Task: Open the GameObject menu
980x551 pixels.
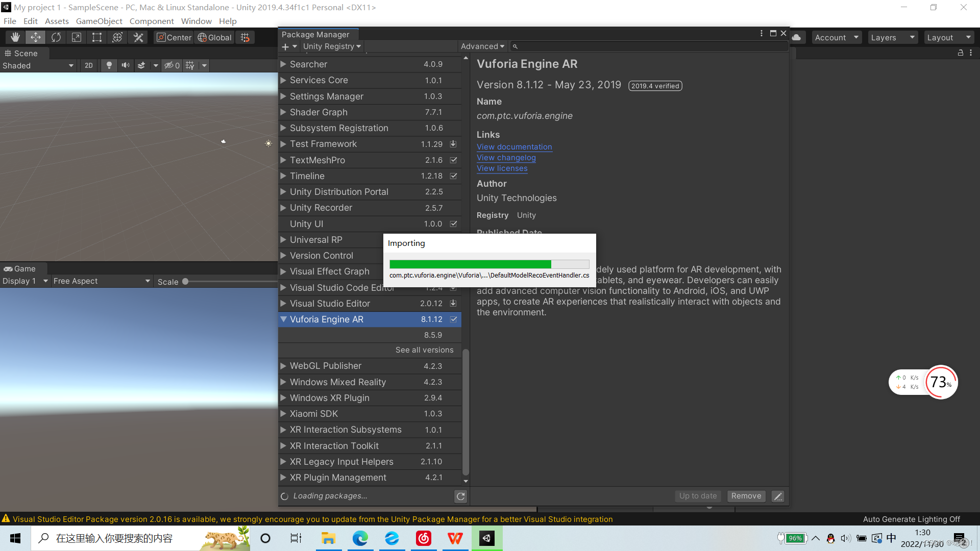Action: tap(99, 21)
